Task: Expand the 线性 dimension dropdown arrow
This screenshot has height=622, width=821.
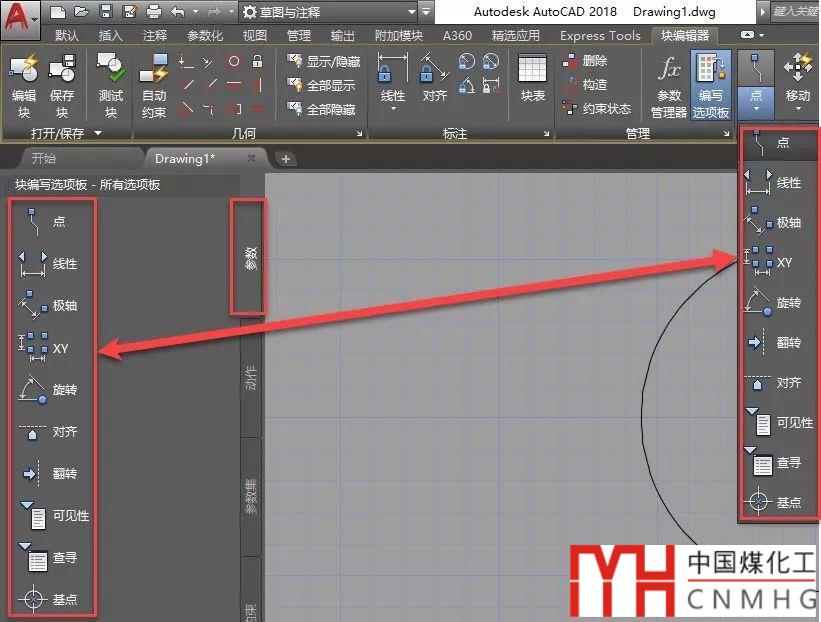Action: coord(393,109)
